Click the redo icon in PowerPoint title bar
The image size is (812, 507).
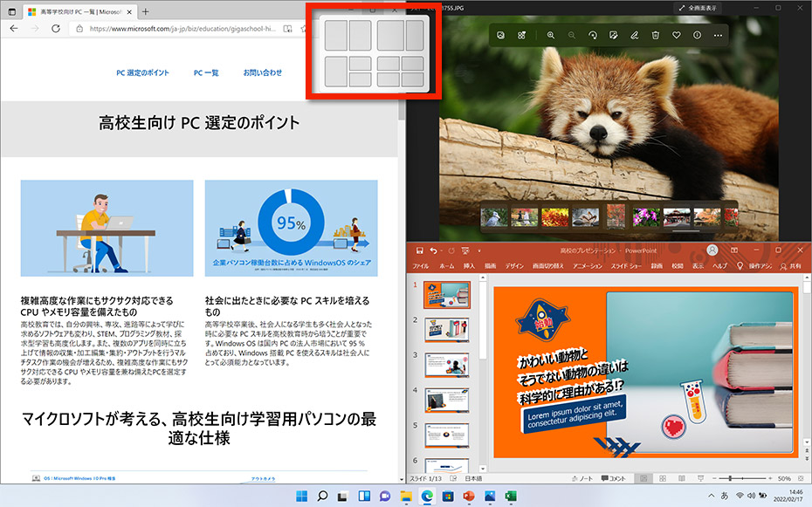pyautogui.click(x=451, y=251)
